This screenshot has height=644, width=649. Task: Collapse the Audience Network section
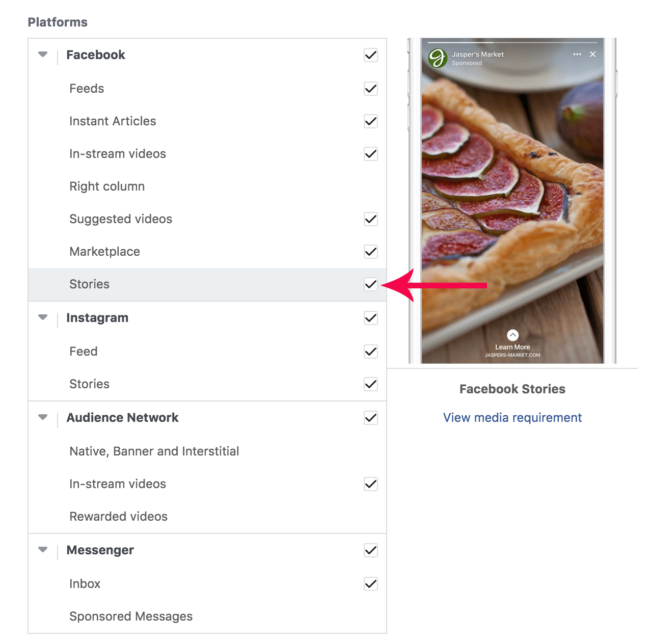pos(43,417)
